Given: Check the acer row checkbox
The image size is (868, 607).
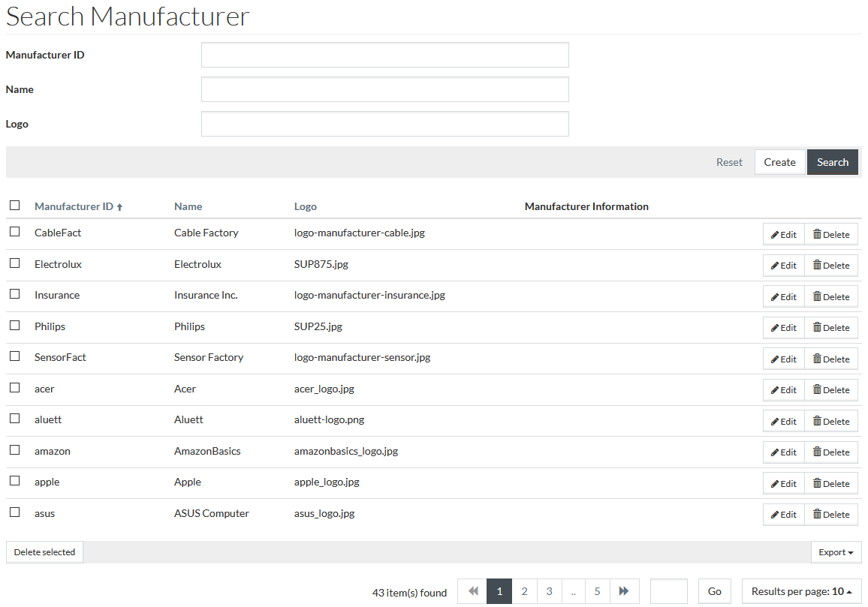Looking at the screenshot, I should pos(15,387).
